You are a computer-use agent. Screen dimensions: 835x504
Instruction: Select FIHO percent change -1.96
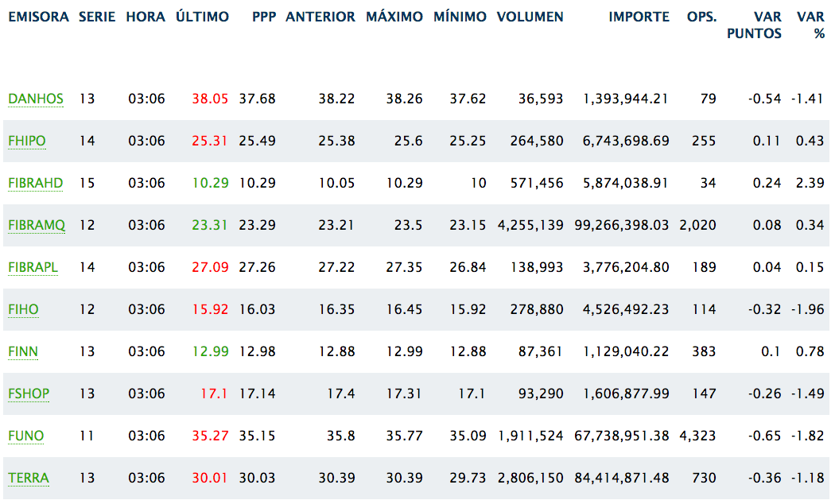tap(807, 309)
